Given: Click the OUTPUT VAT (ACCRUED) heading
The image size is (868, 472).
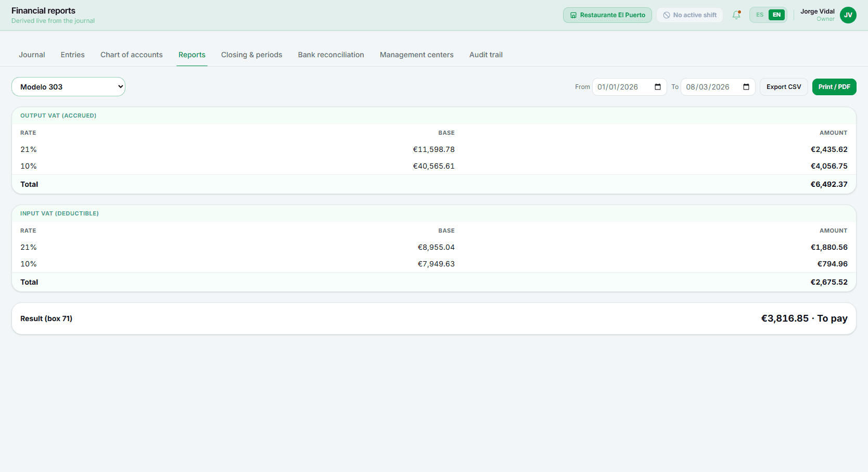Looking at the screenshot, I should pos(58,116).
